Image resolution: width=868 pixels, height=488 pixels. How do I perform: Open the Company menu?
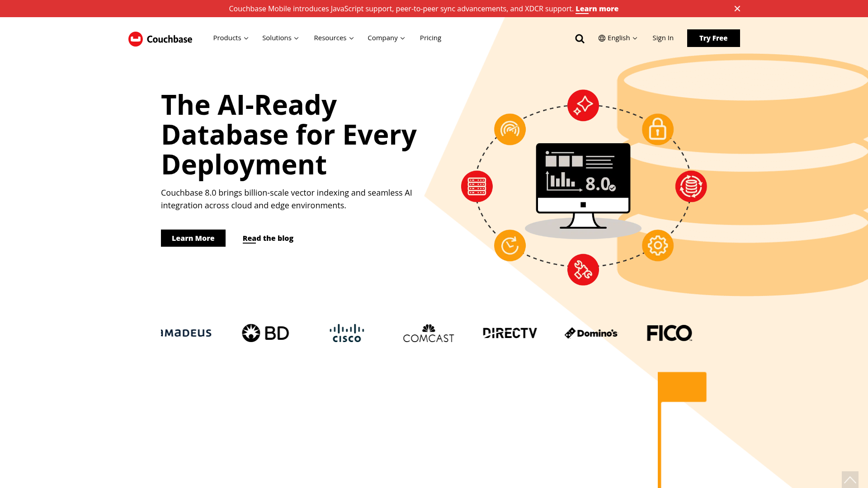pyautogui.click(x=386, y=38)
